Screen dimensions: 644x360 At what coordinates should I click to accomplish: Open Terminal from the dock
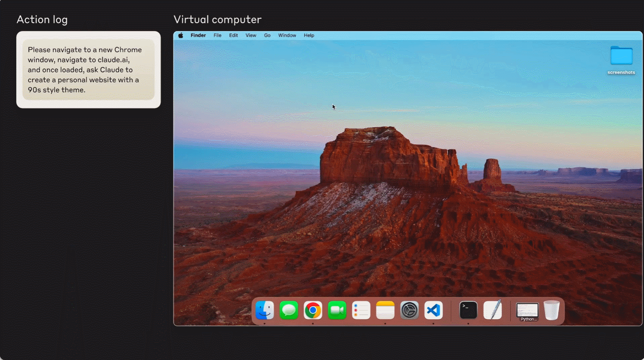pyautogui.click(x=468, y=310)
